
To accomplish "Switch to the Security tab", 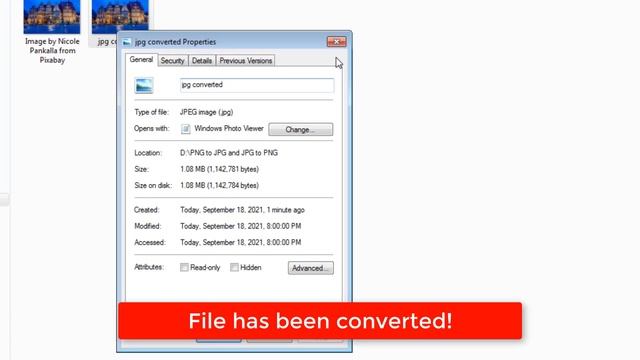I will click(172, 61).
